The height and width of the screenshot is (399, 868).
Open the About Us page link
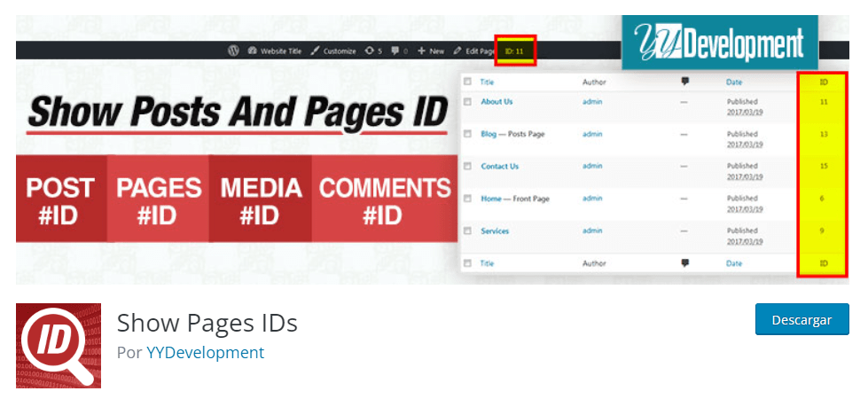pyautogui.click(x=497, y=102)
